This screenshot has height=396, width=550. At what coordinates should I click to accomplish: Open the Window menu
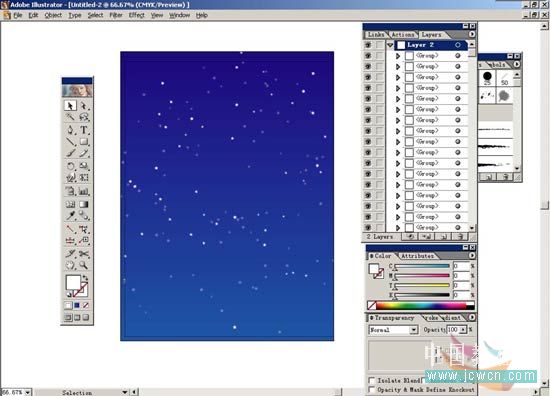click(x=180, y=15)
